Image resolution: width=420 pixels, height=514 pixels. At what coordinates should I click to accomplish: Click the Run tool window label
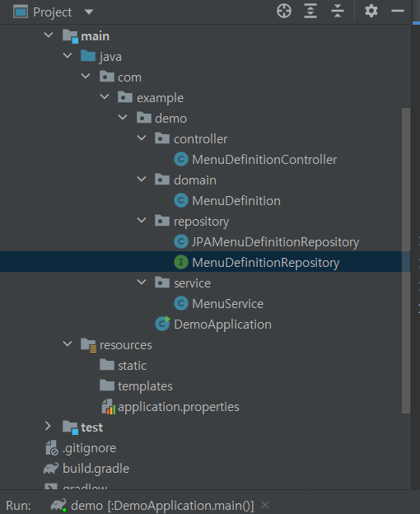click(18, 506)
